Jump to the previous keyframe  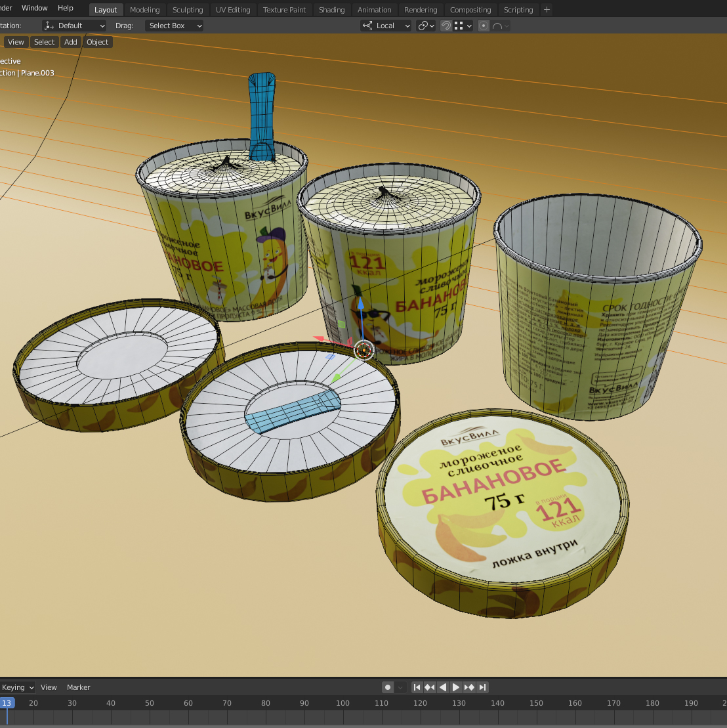point(430,687)
